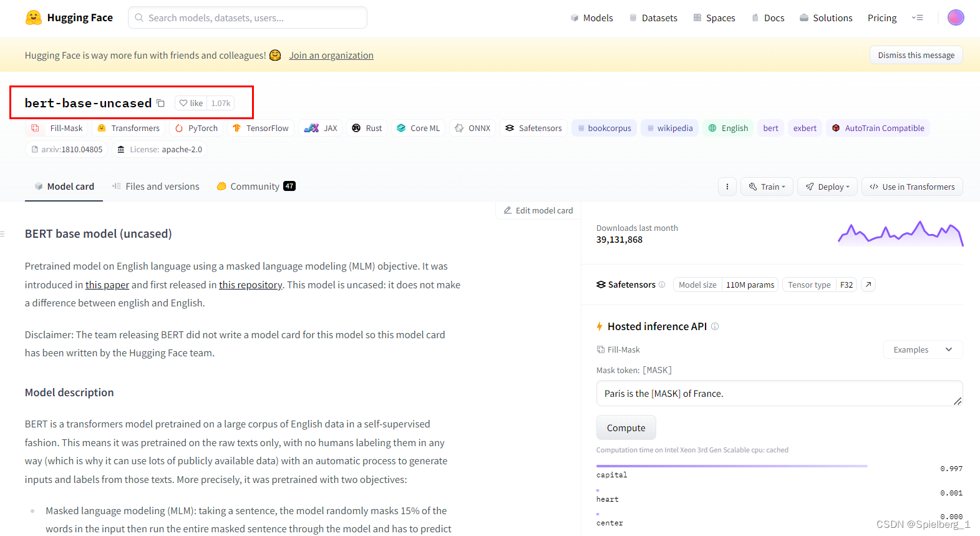980x536 pixels.
Task: Select the exbert tag
Action: (805, 128)
